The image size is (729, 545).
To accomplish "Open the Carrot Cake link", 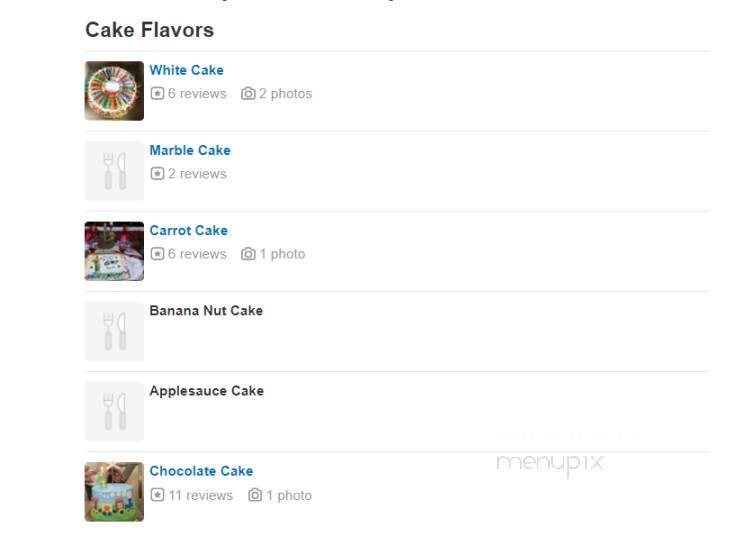I will 189,230.
